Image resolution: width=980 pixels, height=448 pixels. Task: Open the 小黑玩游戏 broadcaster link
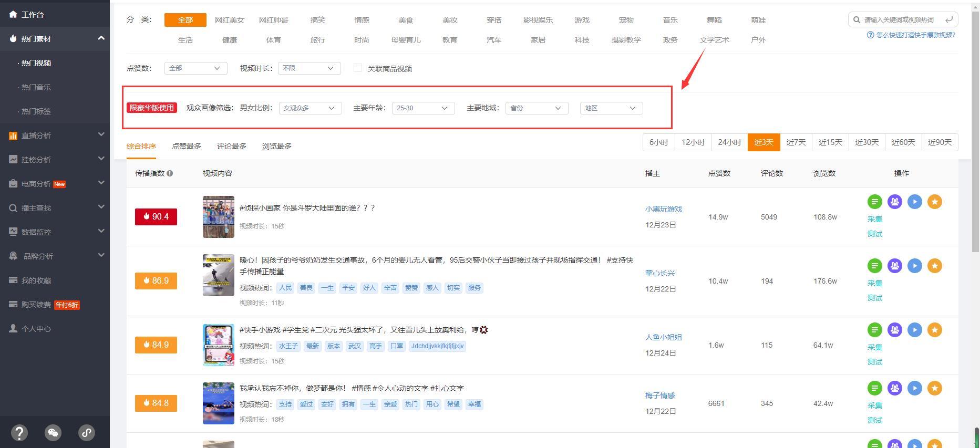[663, 209]
